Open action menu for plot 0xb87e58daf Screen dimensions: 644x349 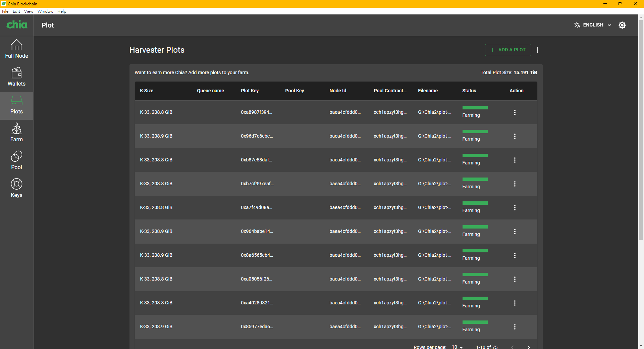point(515,160)
